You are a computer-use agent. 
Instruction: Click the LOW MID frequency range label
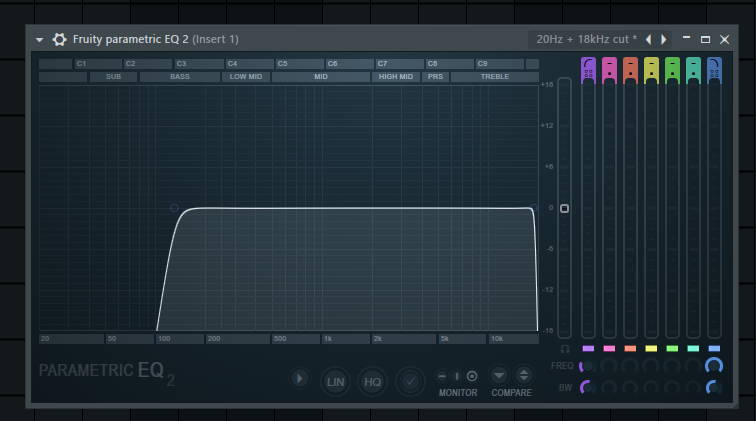(246, 77)
